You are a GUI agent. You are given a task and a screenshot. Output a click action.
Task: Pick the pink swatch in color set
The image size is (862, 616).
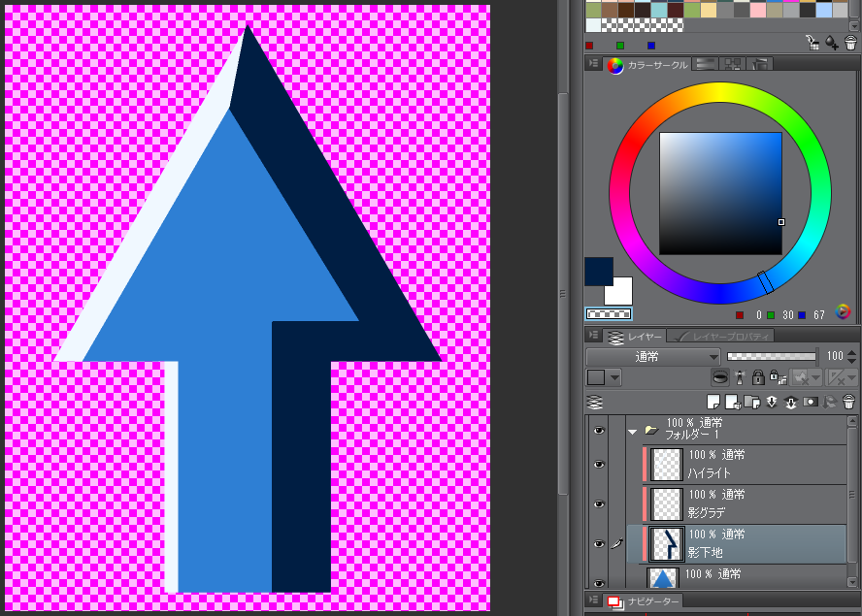pyautogui.click(x=758, y=10)
